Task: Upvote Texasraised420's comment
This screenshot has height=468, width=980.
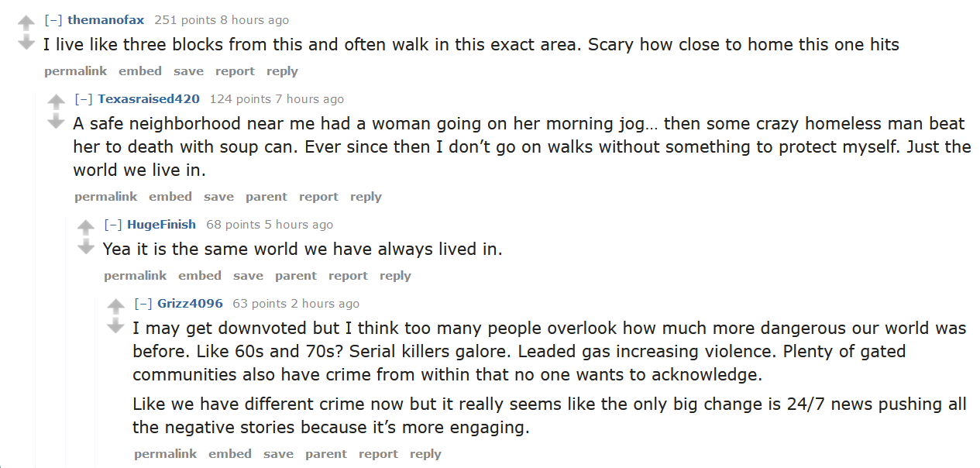Action: pyautogui.click(x=56, y=102)
